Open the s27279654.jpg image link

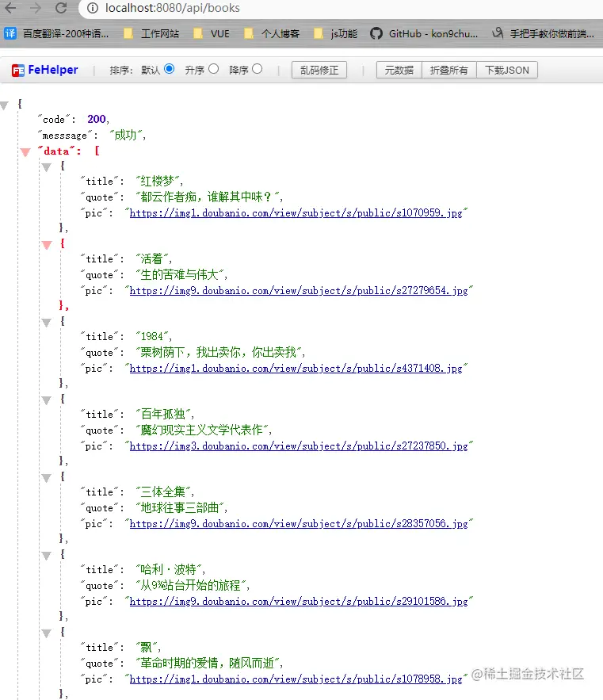[299, 291]
